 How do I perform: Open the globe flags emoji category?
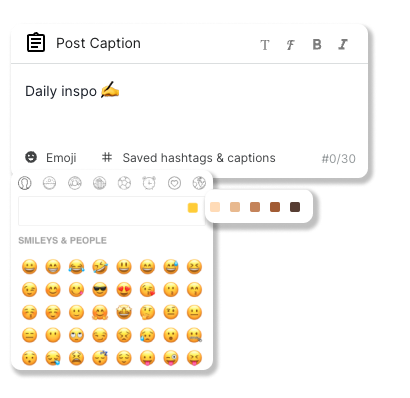point(199,183)
